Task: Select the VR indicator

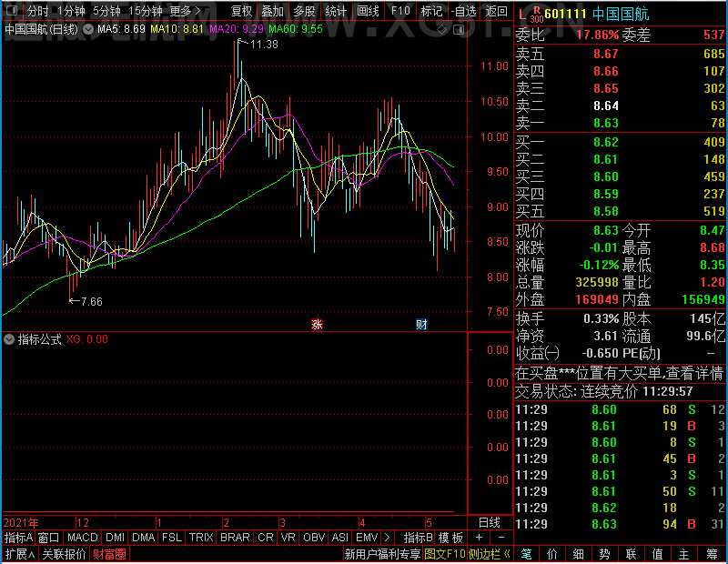Action: coord(288,538)
